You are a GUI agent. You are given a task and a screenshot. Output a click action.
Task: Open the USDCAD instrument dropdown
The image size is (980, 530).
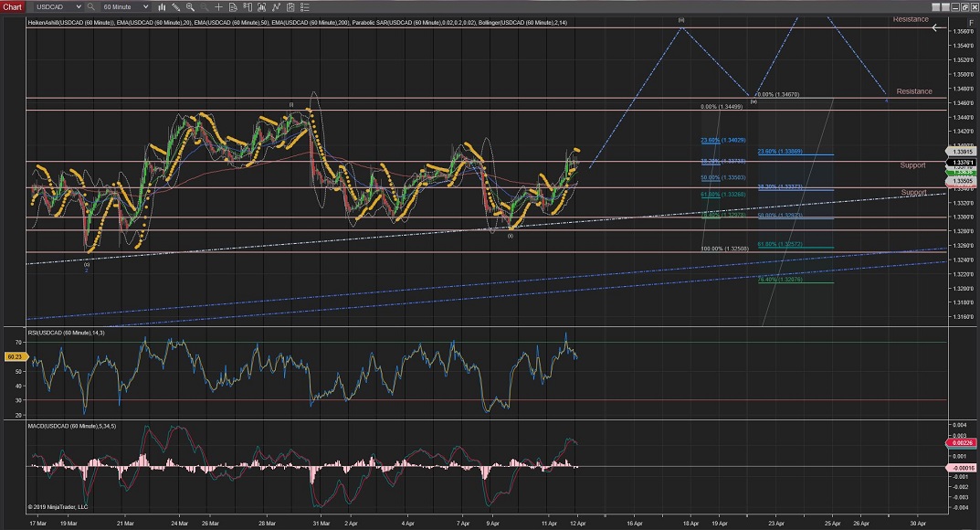point(58,7)
